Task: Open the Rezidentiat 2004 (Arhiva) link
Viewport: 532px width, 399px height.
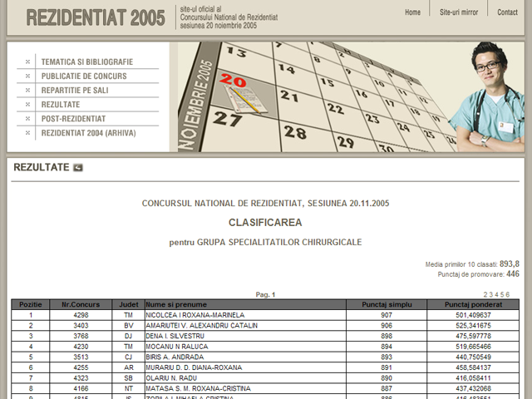Action: coord(88,133)
